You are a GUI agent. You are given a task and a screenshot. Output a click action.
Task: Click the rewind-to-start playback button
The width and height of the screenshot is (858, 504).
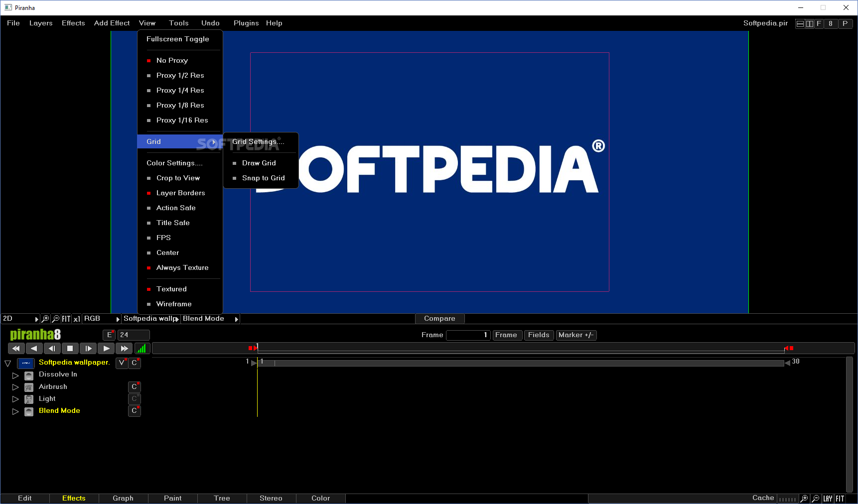[16, 349]
